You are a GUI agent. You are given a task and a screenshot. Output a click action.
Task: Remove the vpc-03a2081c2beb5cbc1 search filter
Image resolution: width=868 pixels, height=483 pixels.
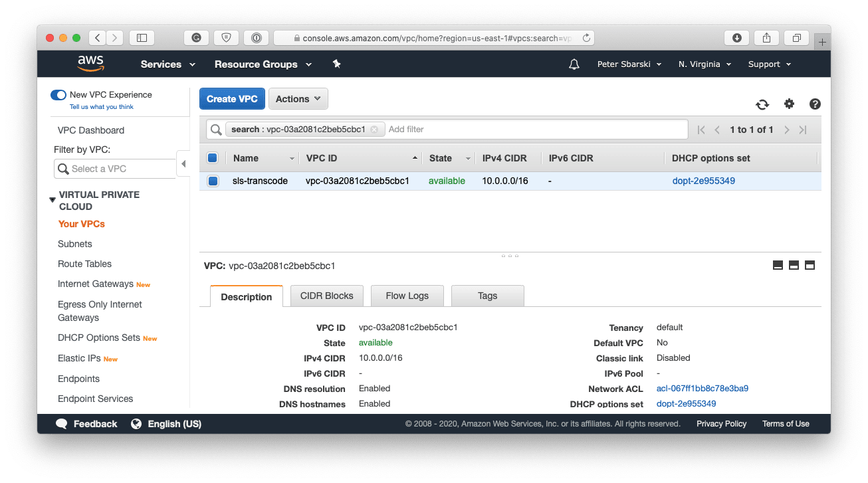coord(374,130)
